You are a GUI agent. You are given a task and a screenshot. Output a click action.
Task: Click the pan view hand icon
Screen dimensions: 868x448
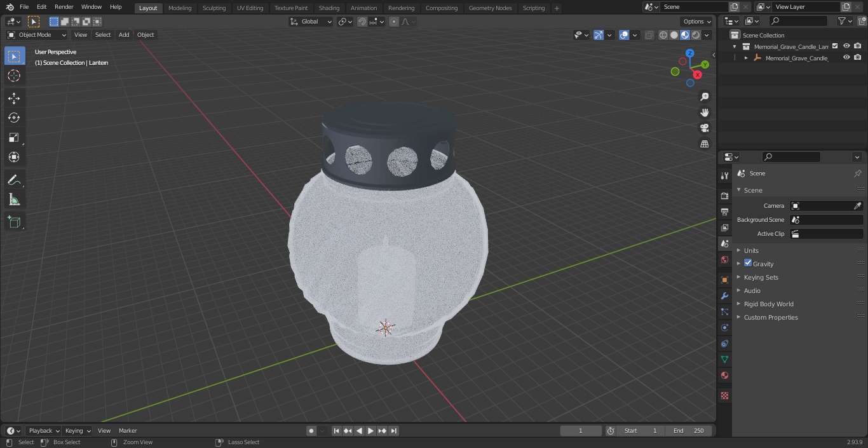(704, 112)
